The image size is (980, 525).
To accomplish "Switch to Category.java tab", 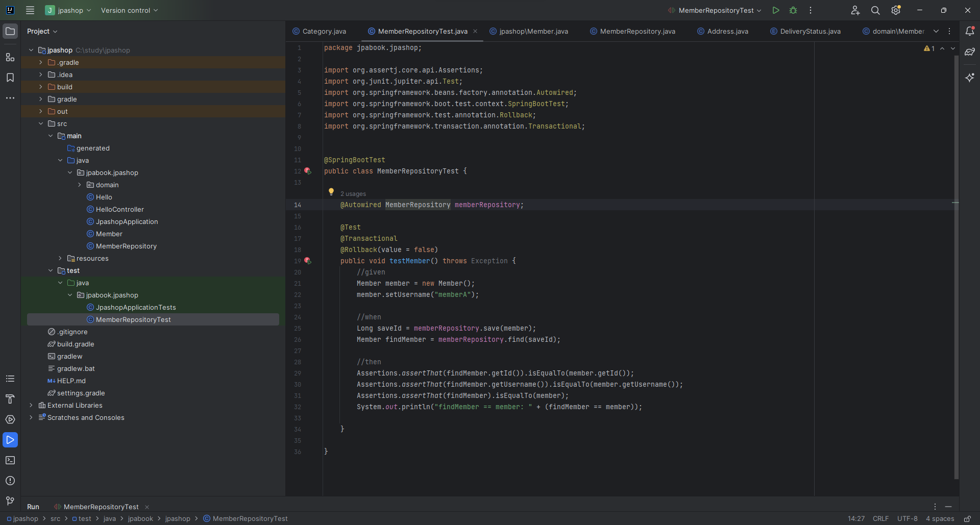I will click(320, 31).
